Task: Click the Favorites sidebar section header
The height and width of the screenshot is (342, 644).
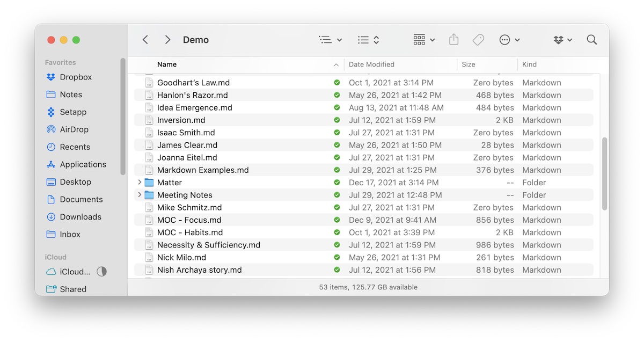Action: 61,62
